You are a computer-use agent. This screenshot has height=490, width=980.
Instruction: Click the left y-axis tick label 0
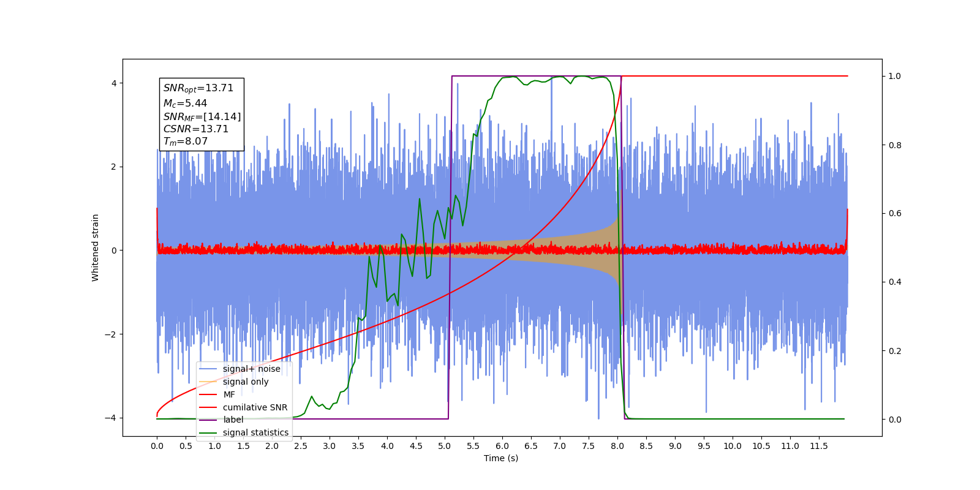pyautogui.click(x=114, y=251)
